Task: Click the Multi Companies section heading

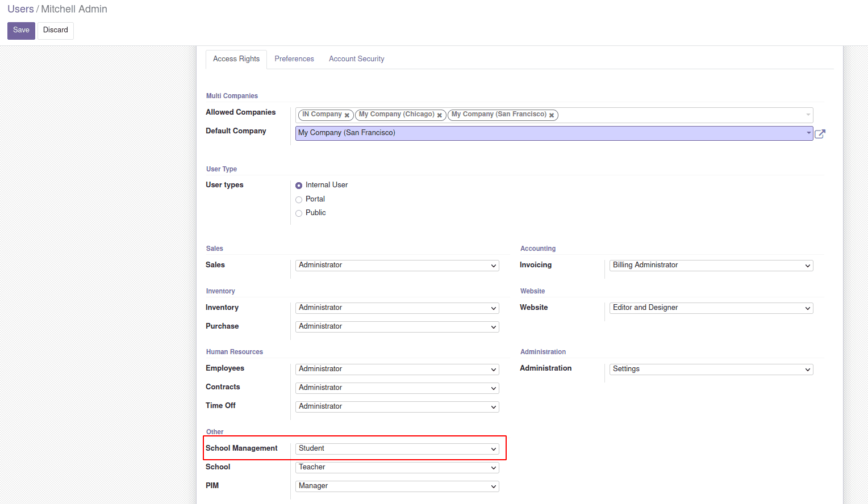Action: [x=232, y=96]
